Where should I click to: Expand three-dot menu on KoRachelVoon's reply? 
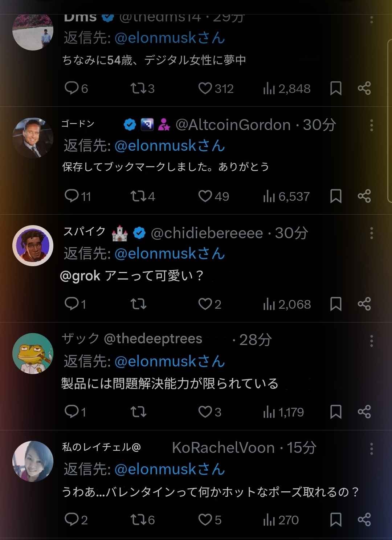(x=371, y=449)
